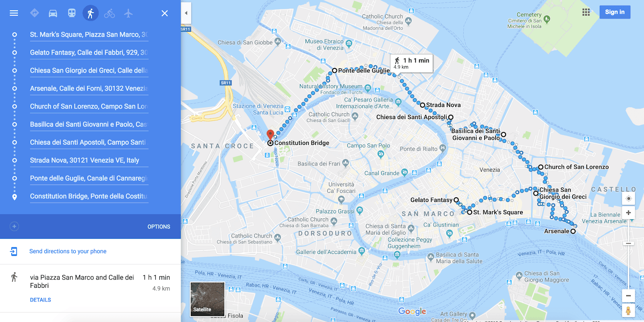Switch to Satellite view thumbnail

207,299
